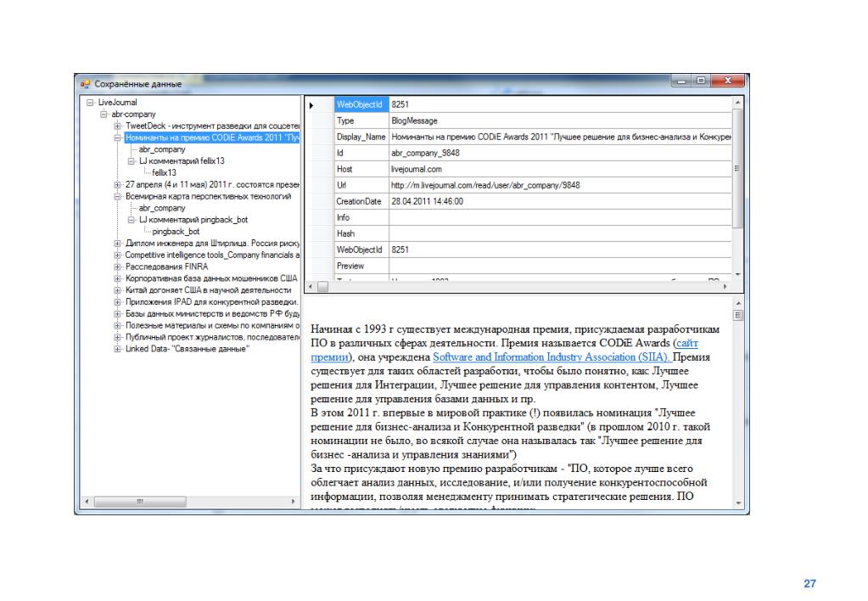Click the tree panel horizontal scrollbar thumb

(140, 502)
